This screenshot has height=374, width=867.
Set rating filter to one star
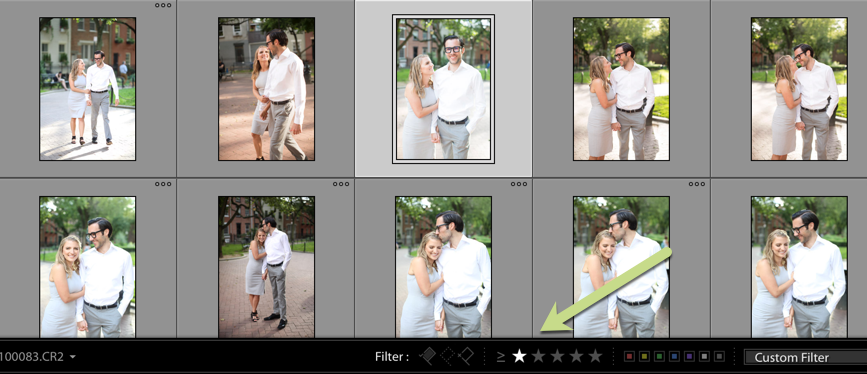click(519, 356)
